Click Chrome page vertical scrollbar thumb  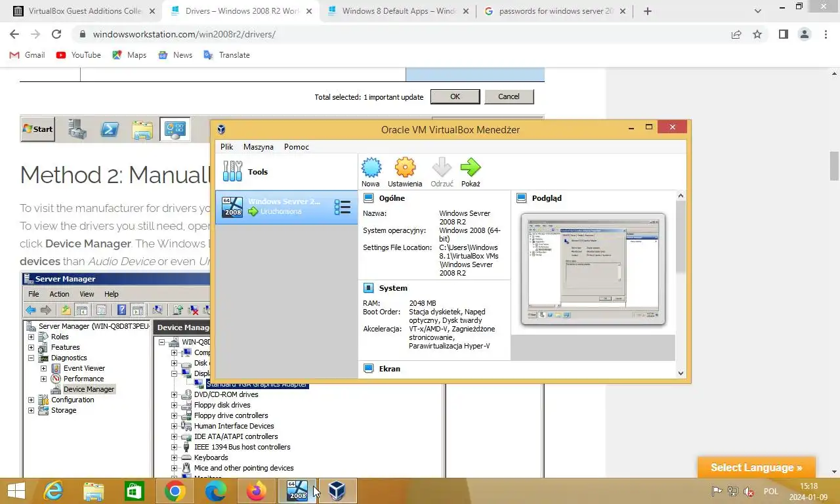pos(834,165)
